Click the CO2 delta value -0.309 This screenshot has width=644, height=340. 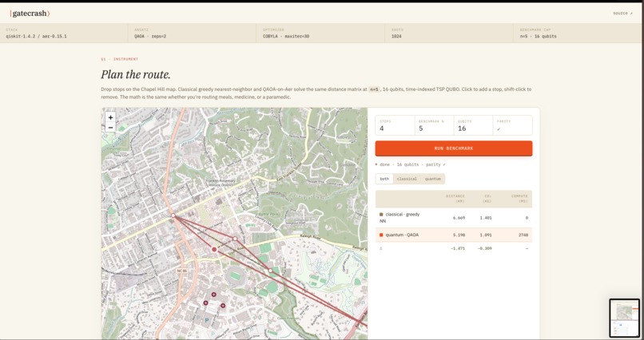coord(484,248)
